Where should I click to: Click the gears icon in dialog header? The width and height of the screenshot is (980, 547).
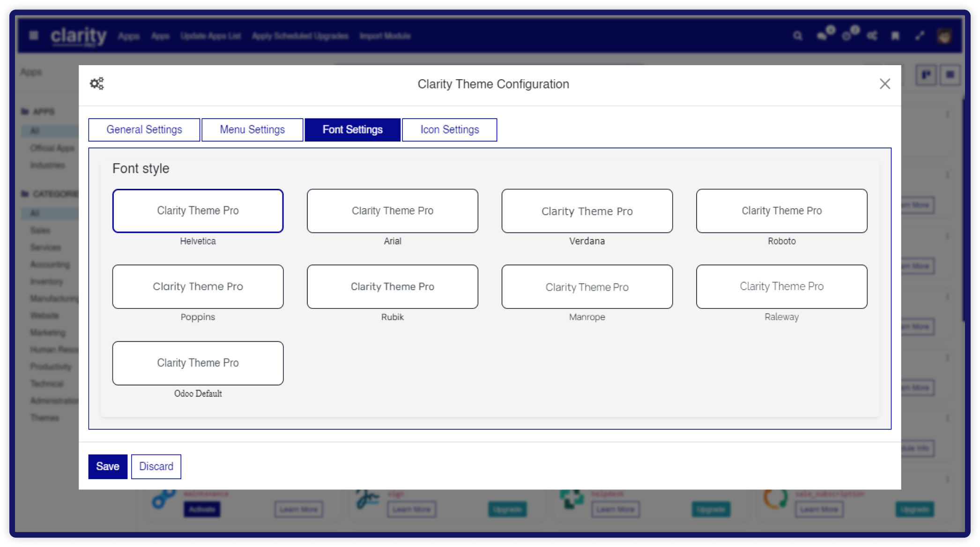point(97,84)
